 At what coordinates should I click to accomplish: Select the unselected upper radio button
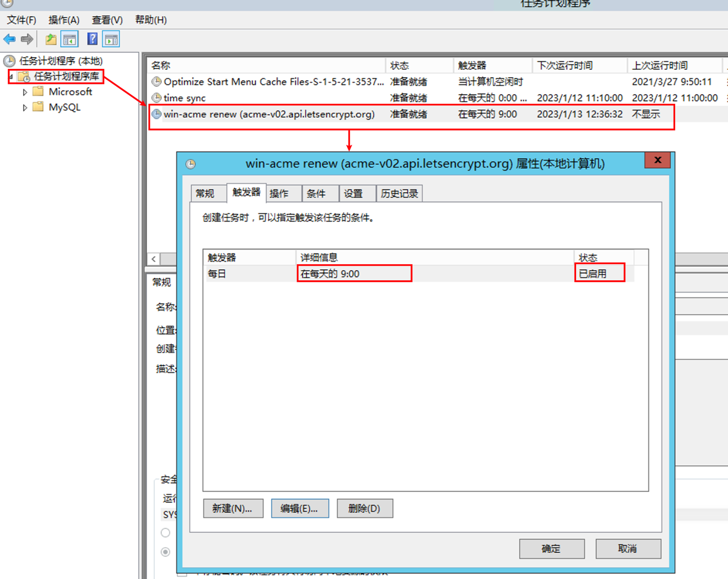pyautogui.click(x=165, y=532)
